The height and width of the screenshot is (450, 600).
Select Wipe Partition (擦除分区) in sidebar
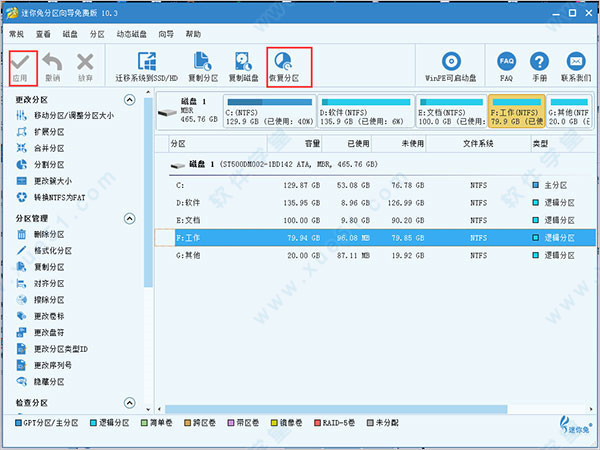(41, 300)
